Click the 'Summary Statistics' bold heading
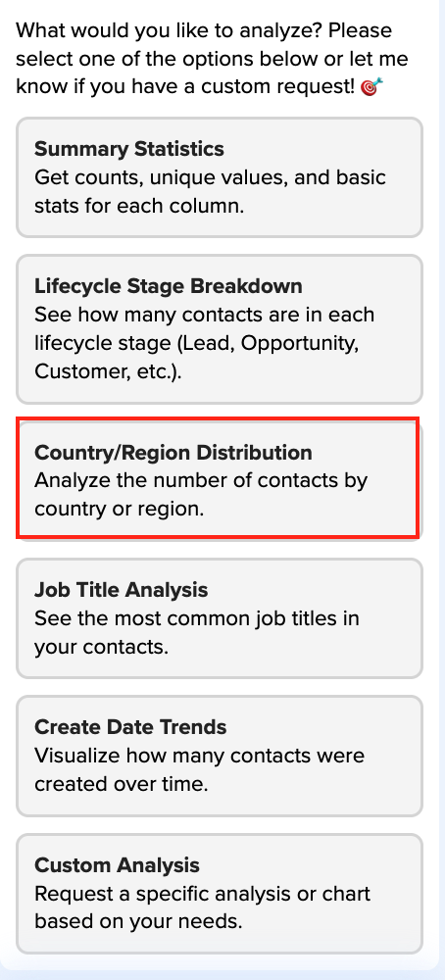Screen dimensions: 445x980 pos(129,149)
